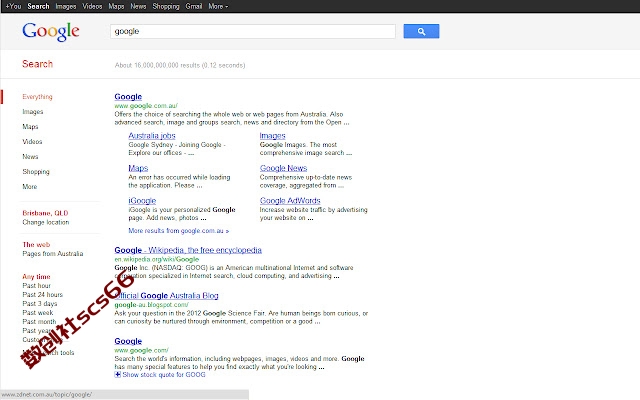Limit results to Past week
This screenshot has height=400, width=640.
tap(38, 313)
